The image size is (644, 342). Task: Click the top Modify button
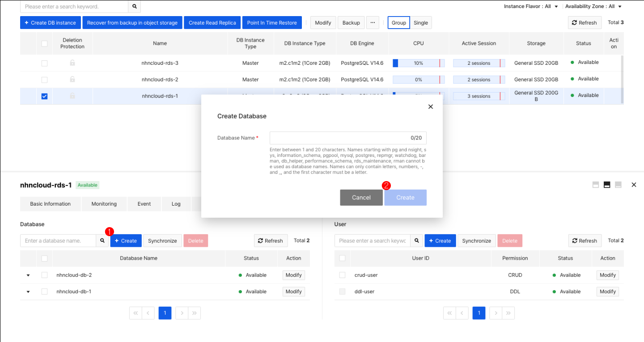323,23
